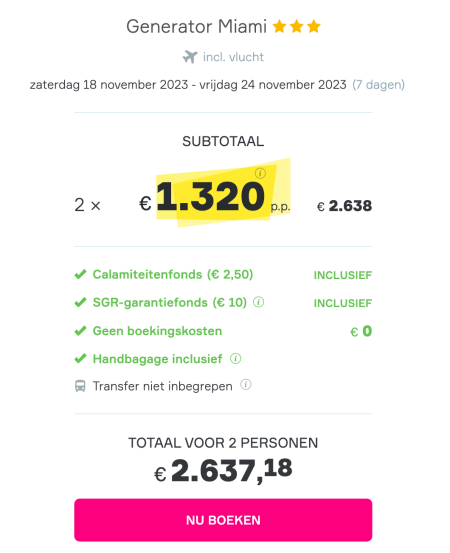
Task: Click the incl. vlucht label
Action: point(233,57)
